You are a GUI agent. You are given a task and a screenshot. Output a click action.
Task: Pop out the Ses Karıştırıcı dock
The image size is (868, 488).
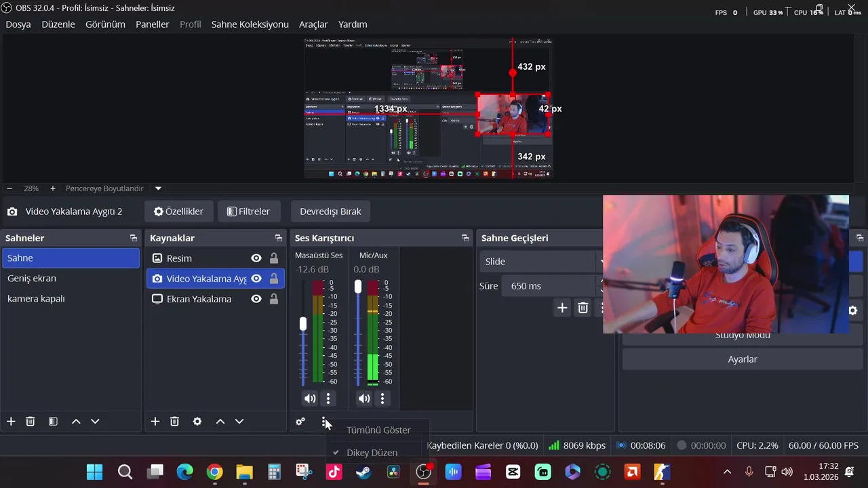[465, 238]
